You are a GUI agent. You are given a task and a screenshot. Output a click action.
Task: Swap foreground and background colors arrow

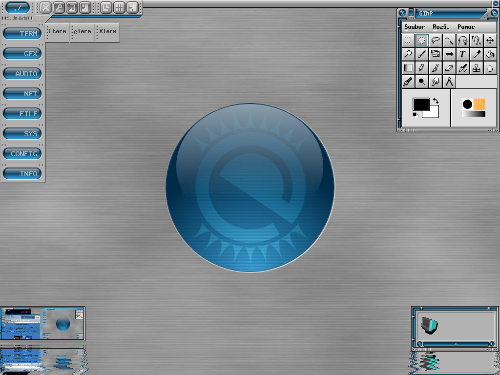click(x=436, y=100)
